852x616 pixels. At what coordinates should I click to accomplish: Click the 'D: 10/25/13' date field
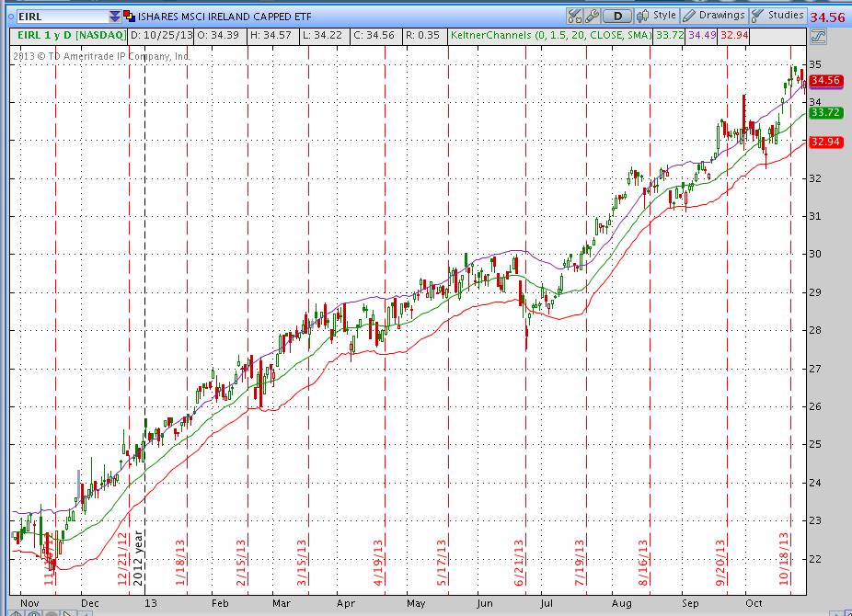coord(161,35)
